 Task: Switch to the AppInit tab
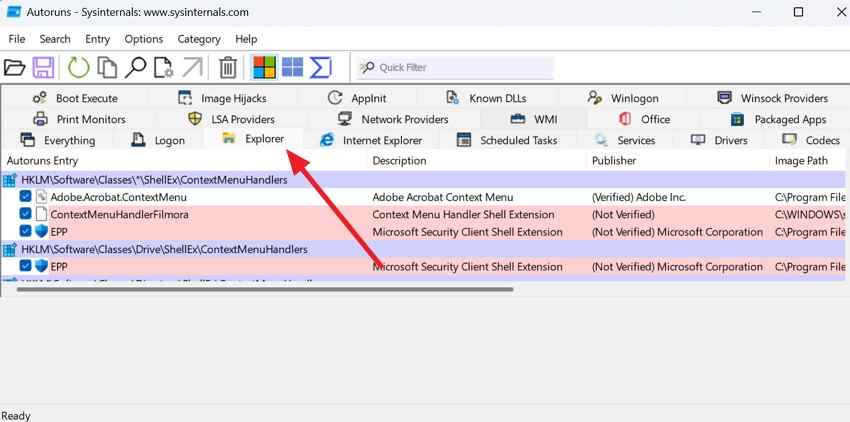[358, 98]
